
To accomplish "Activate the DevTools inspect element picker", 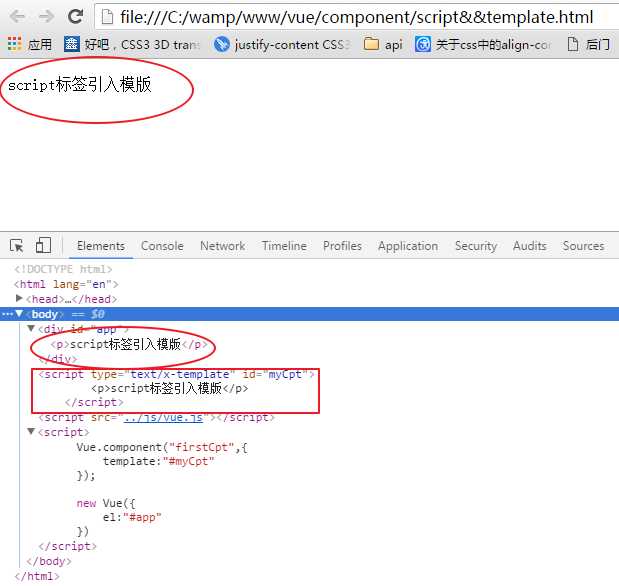I will tap(17, 246).
